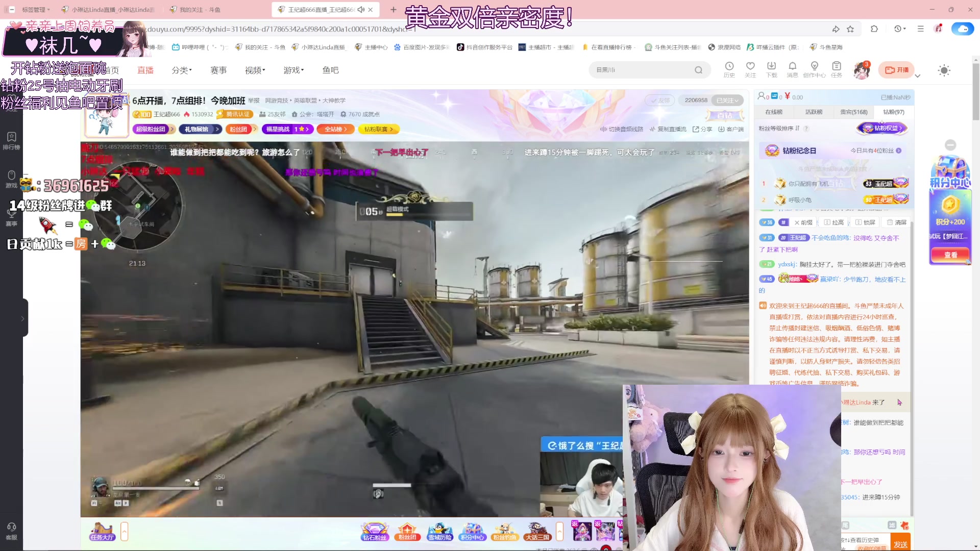
Task: Expand the arrow next to 开播
Action: click(917, 76)
